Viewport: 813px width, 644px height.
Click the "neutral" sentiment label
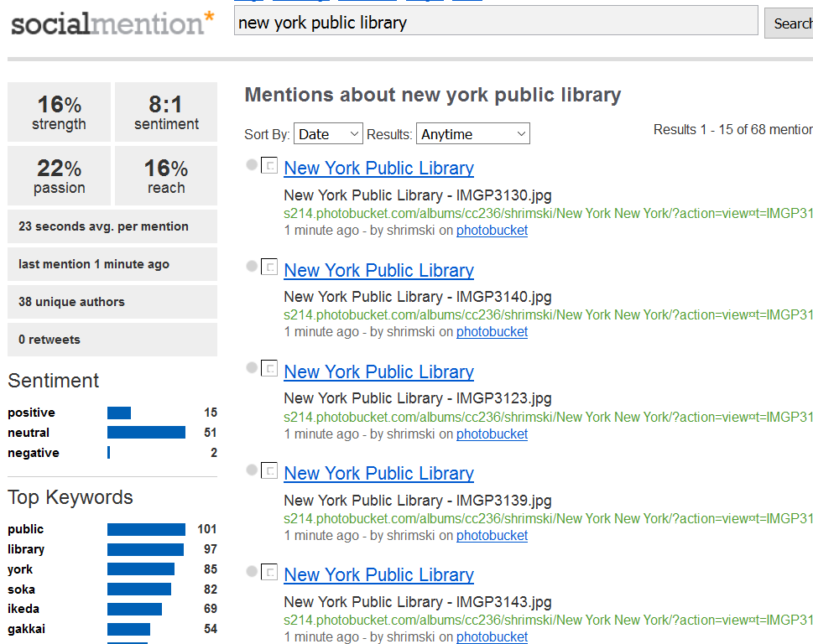(29, 433)
